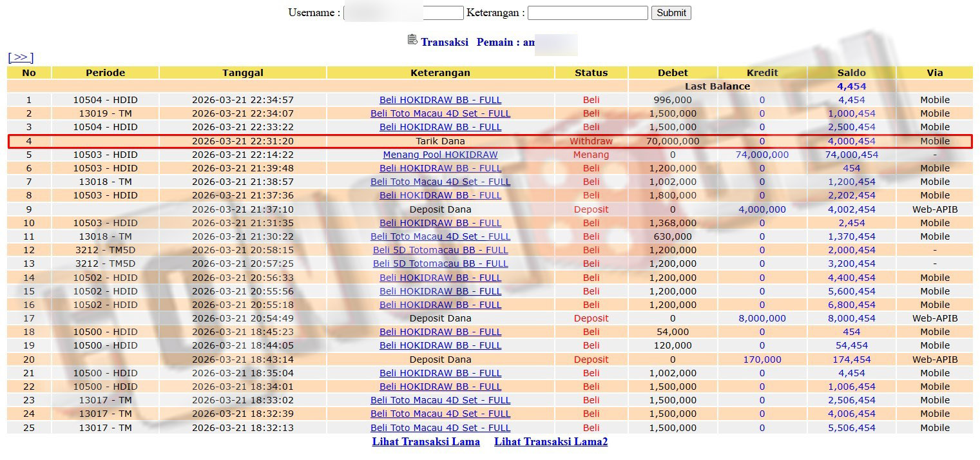
Task: Click the 3212 - TM5D periode in row 12
Action: pos(105,250)
